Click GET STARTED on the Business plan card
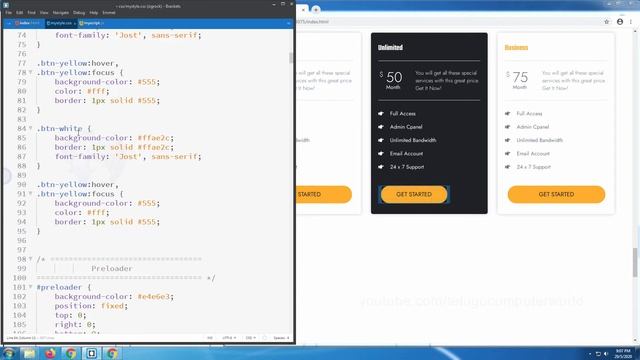Viewport: 640px width, 360px height. click(x=556, y=194)
